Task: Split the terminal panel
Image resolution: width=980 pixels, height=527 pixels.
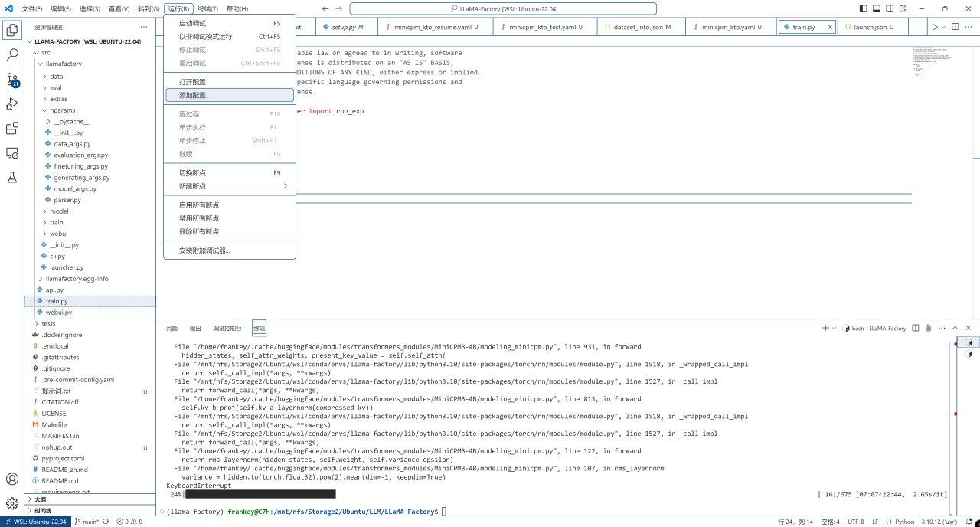Action: [916, 328]
